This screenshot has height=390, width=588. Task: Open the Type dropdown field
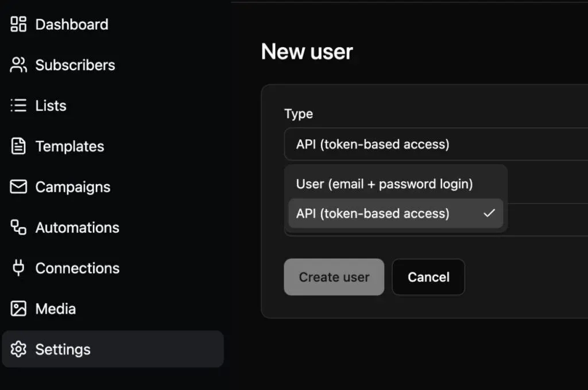tap(436, 144)
